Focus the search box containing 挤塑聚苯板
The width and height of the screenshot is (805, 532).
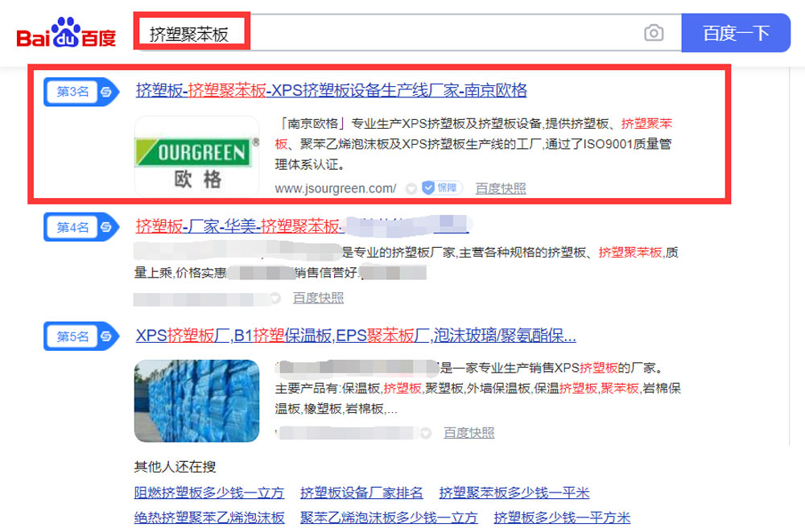[x=407, y=33]
